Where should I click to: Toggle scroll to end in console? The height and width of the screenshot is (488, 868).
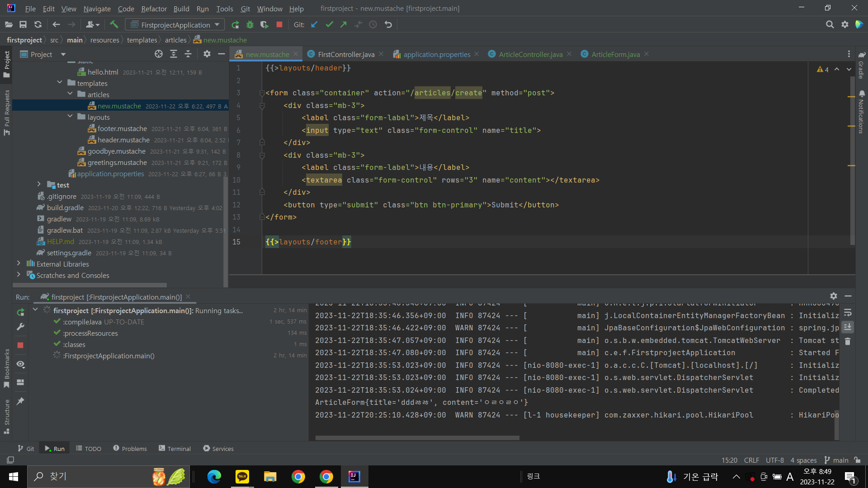pos(848,327)
